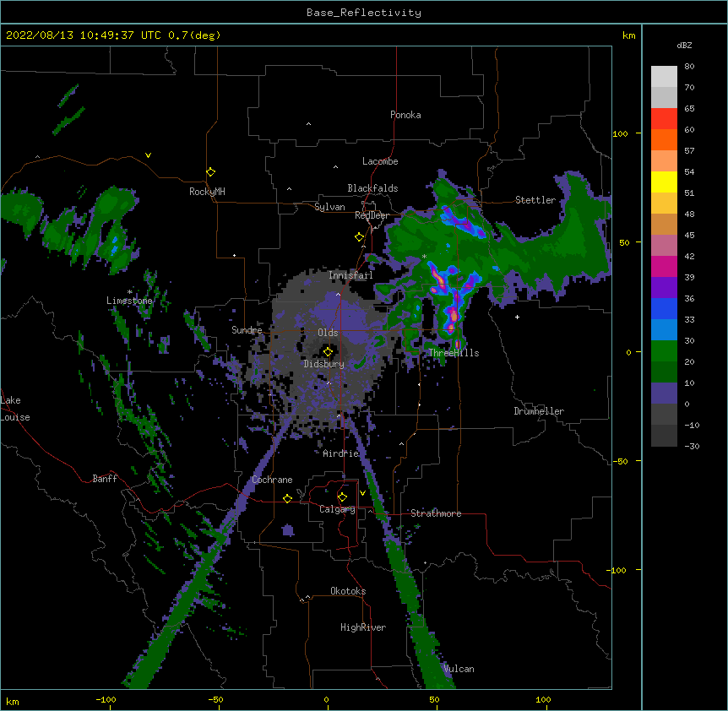Screen dimensions: 728x711
Task: Click the yellow diamond marker near RockyMH
Action: click(x=210, y=172)
